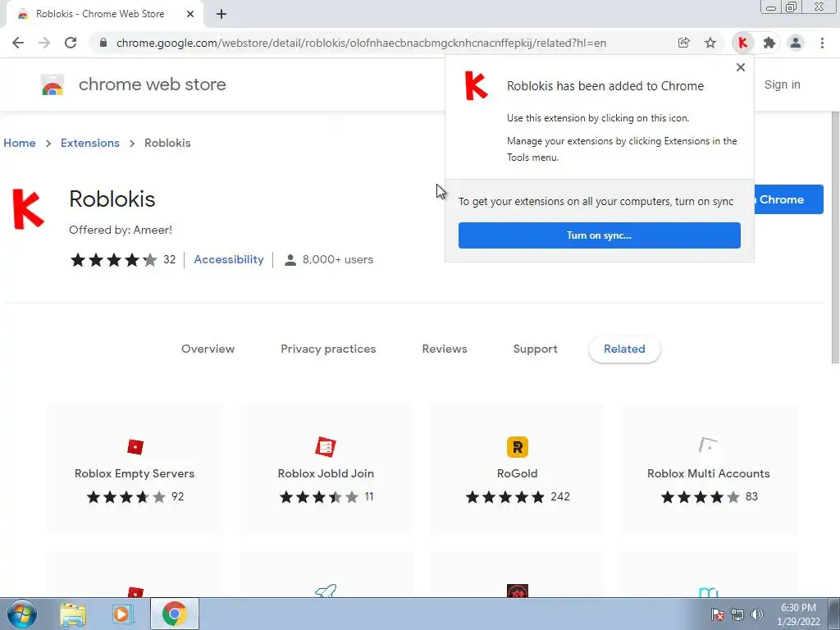
Task: Click the Roblox JobId Join icon
Action: (x=326, y=447)
